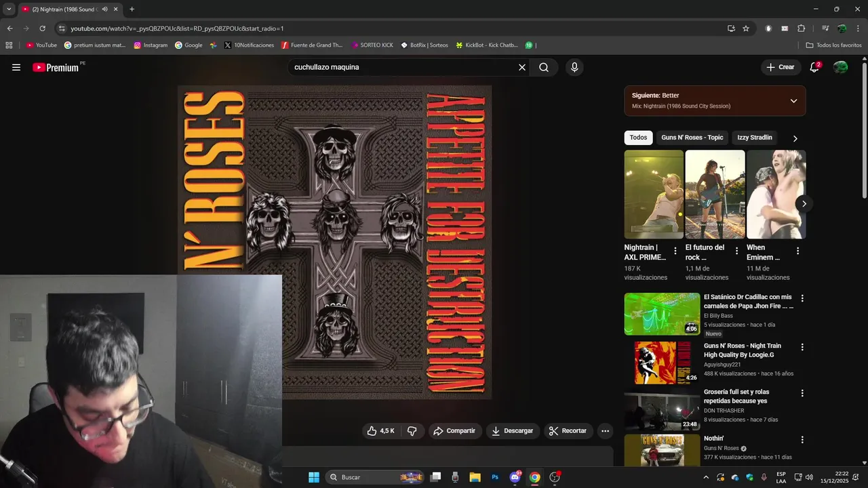Image resolution: width=868 pixels, height=488 pixels.
Task: Click the Windows taskbar Buscar box
Action: (x=374, y=477)
